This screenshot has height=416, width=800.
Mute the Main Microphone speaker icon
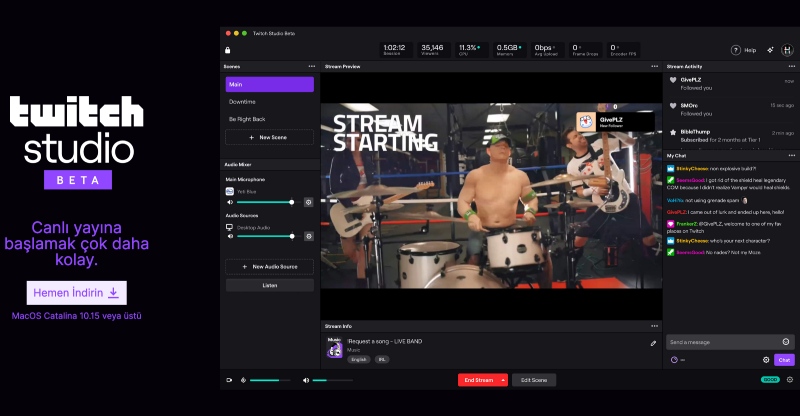tap(230, 202)
